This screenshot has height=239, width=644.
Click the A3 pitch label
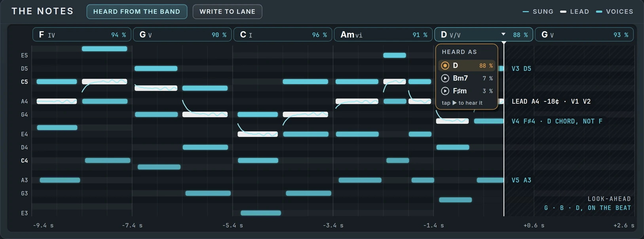[25, 180]
